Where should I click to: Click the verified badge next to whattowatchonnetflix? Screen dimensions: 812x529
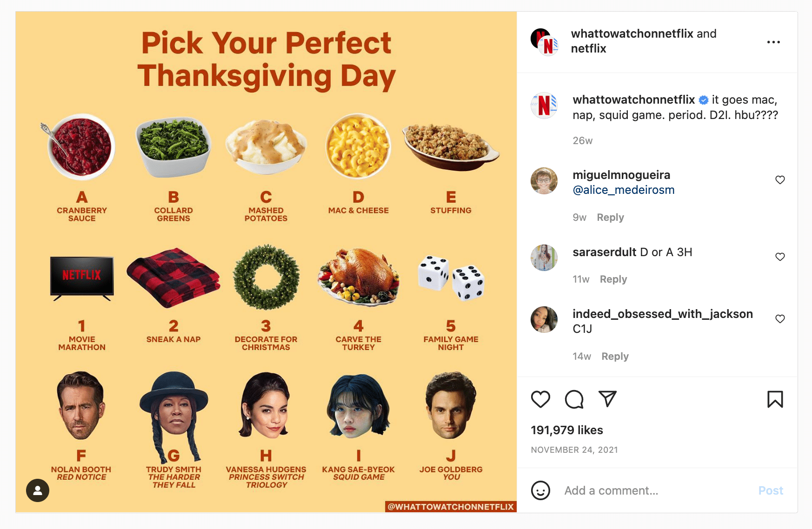[x=703, y=99]
